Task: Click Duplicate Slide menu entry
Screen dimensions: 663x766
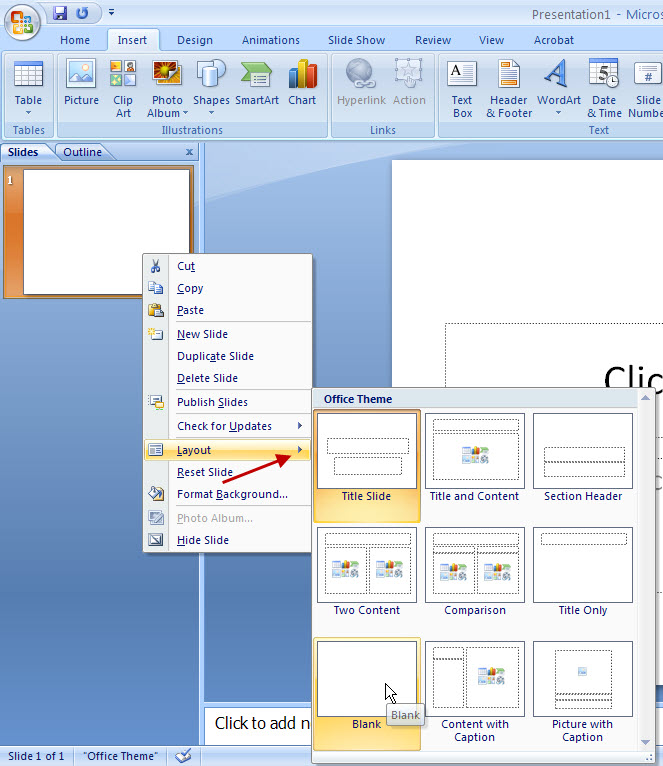Action: [x=228, y=356]
